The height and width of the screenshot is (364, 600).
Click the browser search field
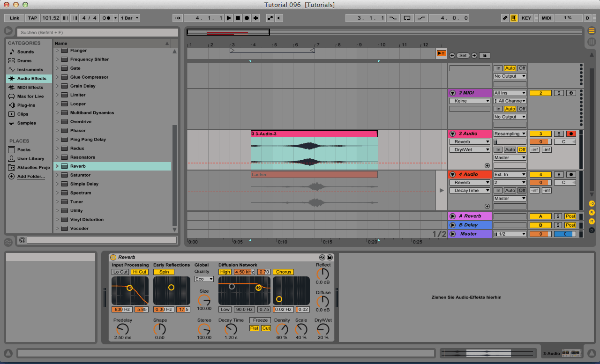[x=98, y=32]
